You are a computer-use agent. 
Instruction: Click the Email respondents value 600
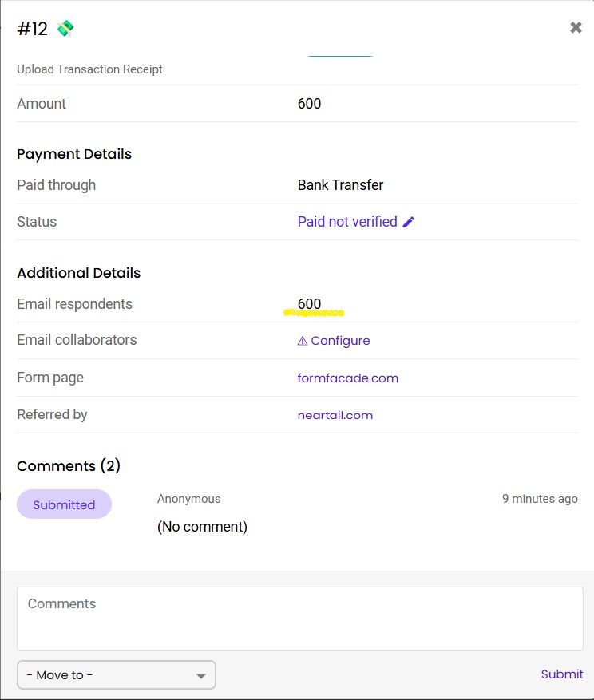[309, 304]
